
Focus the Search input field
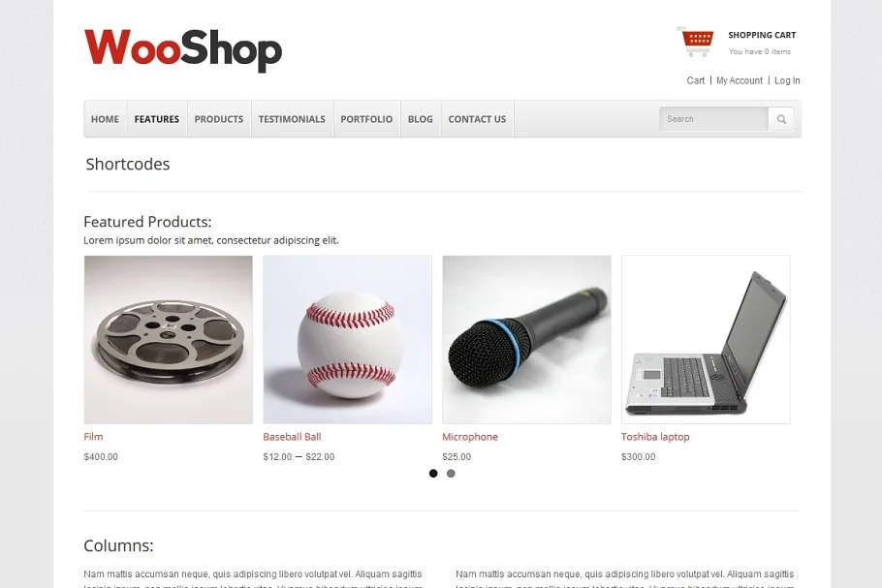pos(713,119)
